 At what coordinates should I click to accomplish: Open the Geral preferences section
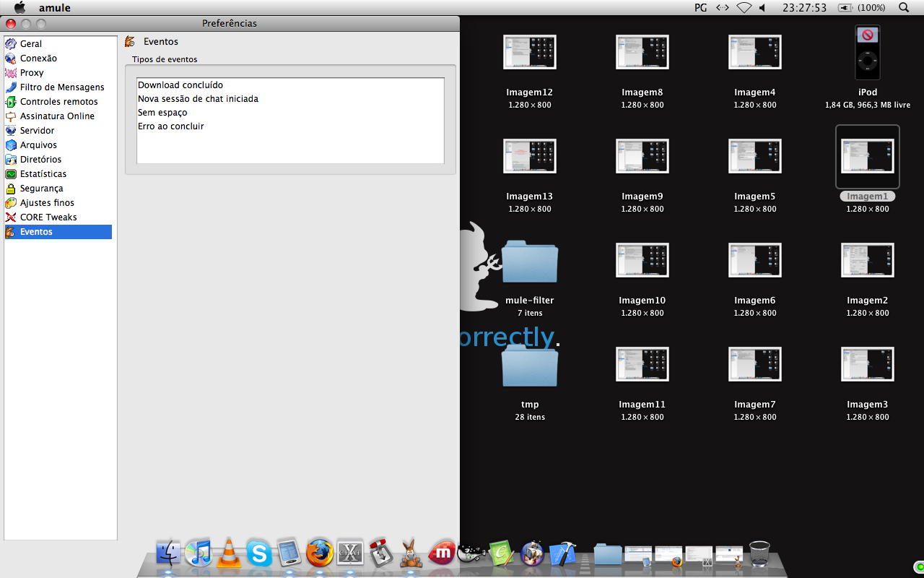(x=31, y=44)
